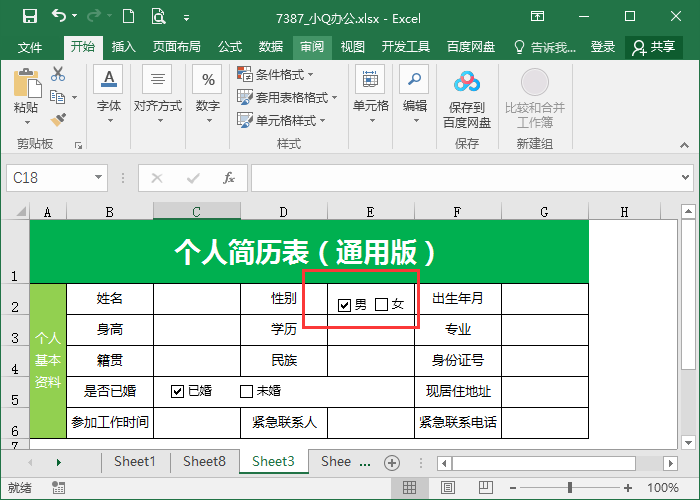Select the 姓名 cell
The image size is (700, 500).
(x=110, y=299)
